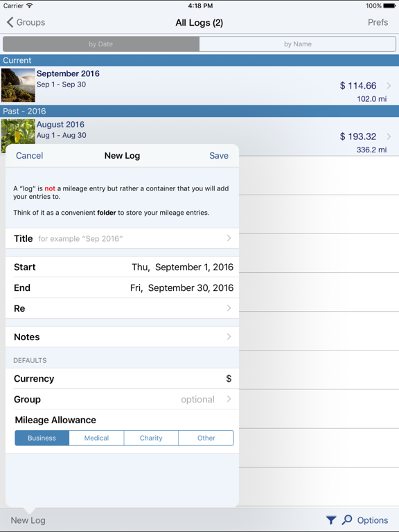Tap the Notes label

coord(27,337)
